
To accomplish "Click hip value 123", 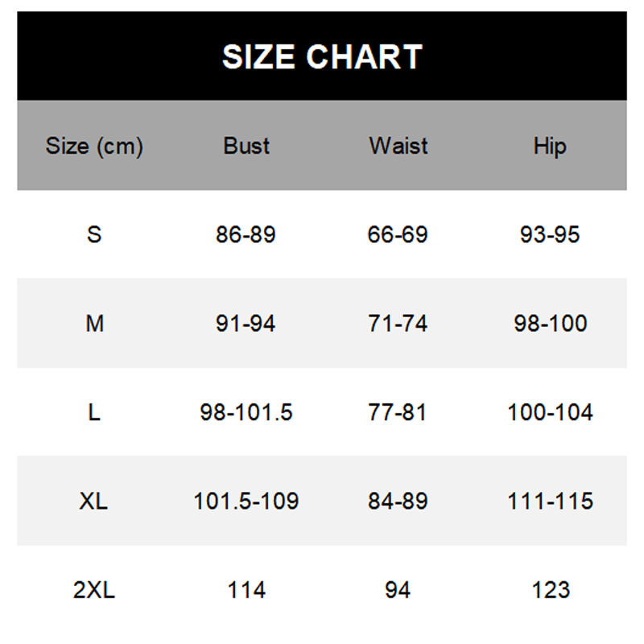I will point(550,590).
